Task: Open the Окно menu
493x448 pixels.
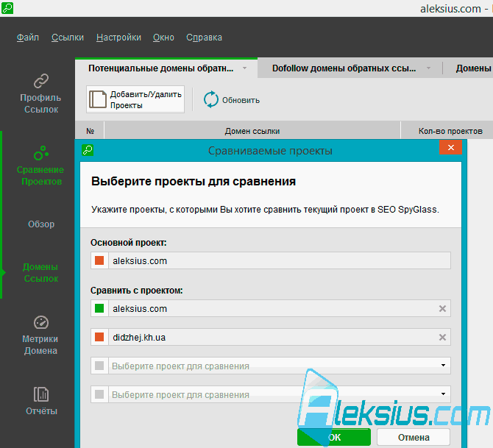Action: 163,38
